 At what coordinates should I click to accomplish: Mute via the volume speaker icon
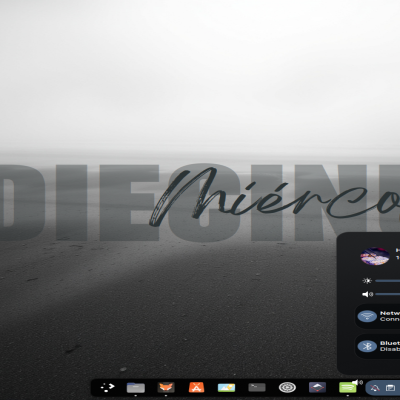(x=367, y=294)
